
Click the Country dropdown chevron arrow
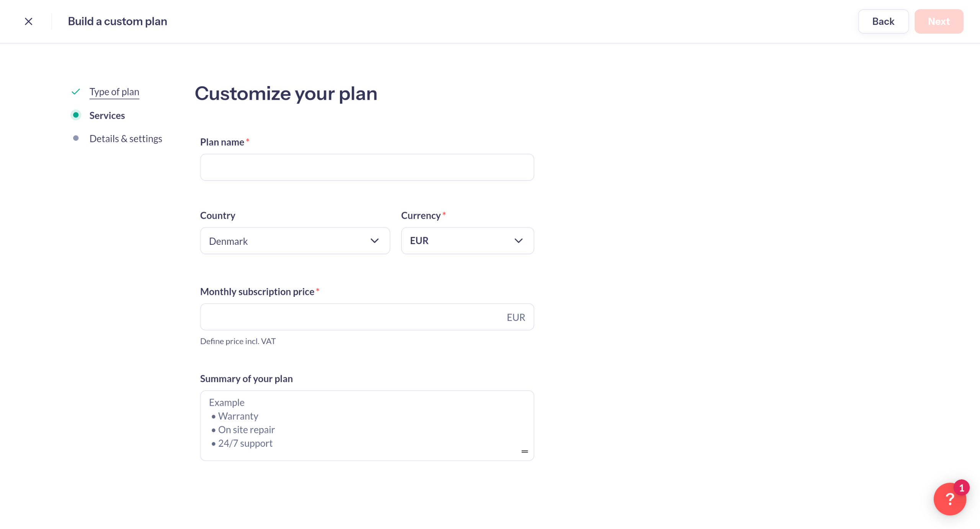374,241
